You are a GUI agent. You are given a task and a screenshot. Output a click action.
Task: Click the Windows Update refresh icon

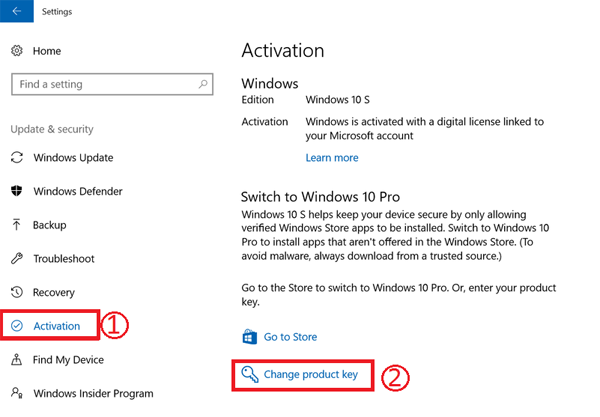click(x=17, y=157)
